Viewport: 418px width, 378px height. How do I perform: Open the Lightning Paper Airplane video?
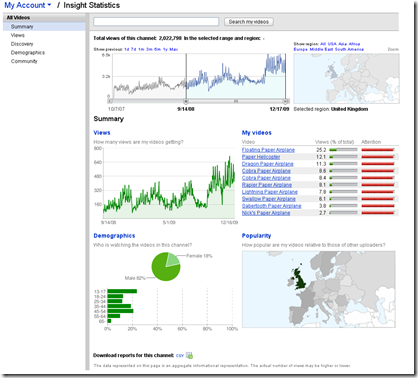point(270,192)
